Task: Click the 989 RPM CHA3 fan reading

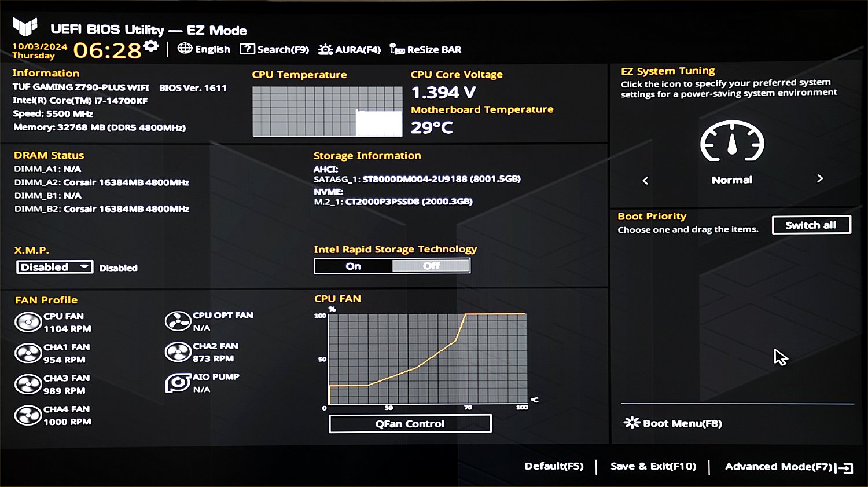Action: 64,391
